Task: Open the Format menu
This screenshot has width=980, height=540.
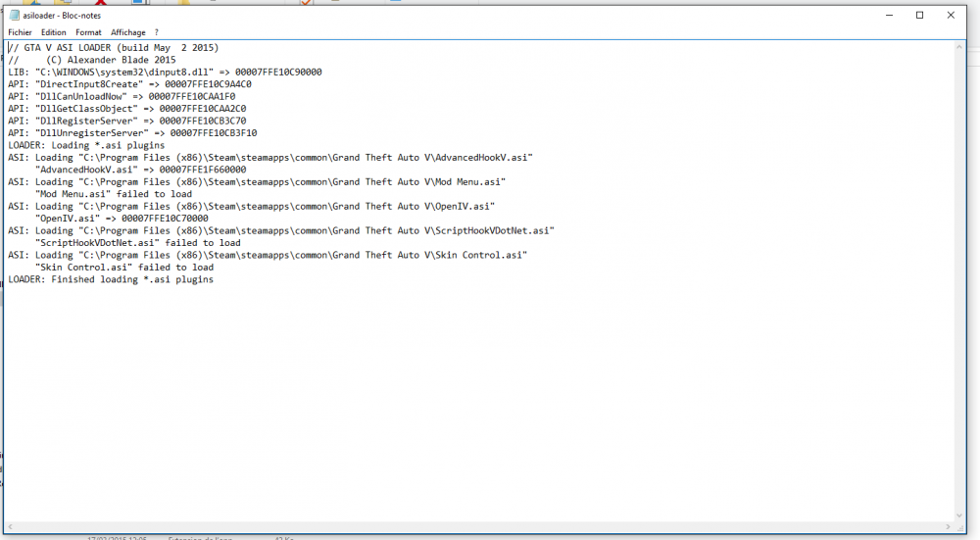Action: click(88, 32)
